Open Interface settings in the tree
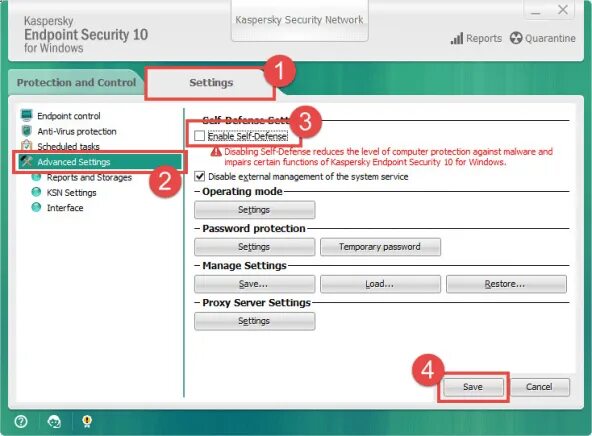This screenshot has width=592, height=436. pos(65,208)
